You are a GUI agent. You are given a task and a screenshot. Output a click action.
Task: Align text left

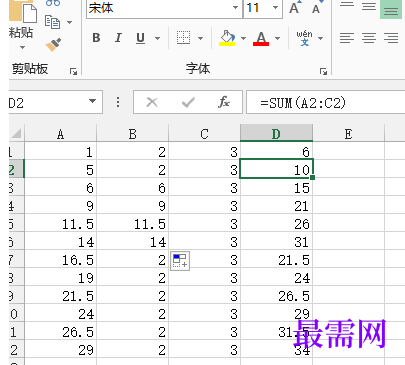tap(347, 38)
